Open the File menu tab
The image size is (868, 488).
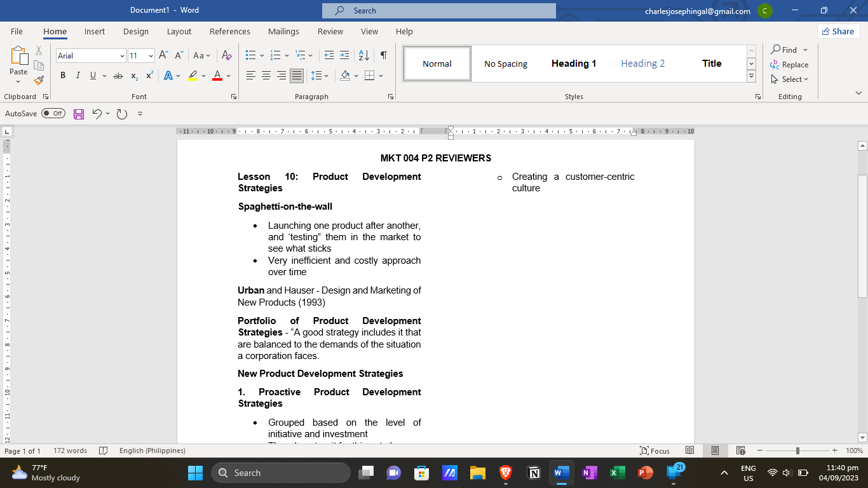tap(17, 31)
